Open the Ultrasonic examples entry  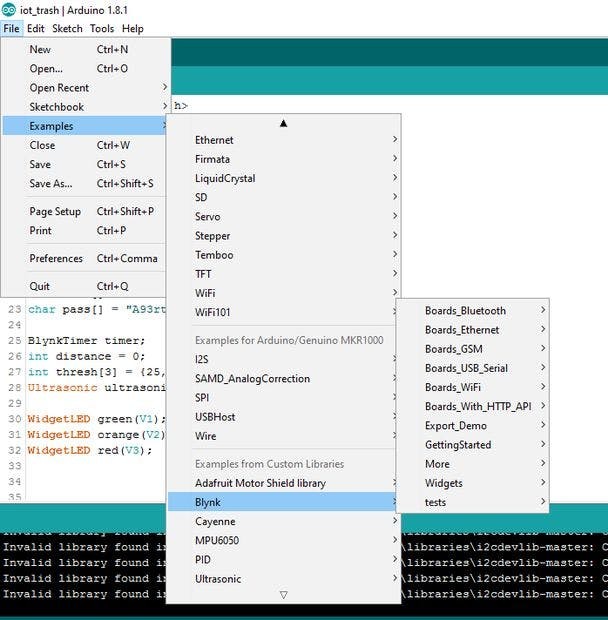[x=283, y=578]
